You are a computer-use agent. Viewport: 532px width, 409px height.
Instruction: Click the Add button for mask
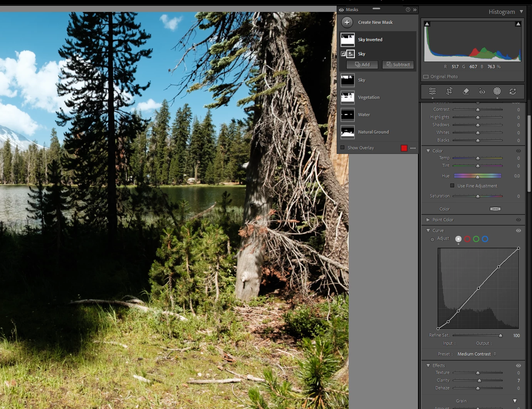tap(362, 65)
